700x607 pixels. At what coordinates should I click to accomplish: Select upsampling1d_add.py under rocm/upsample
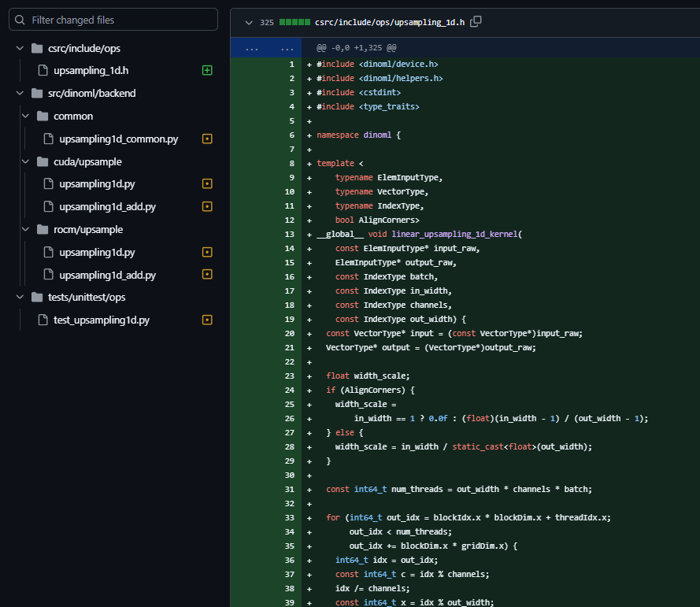pos(107,276)
